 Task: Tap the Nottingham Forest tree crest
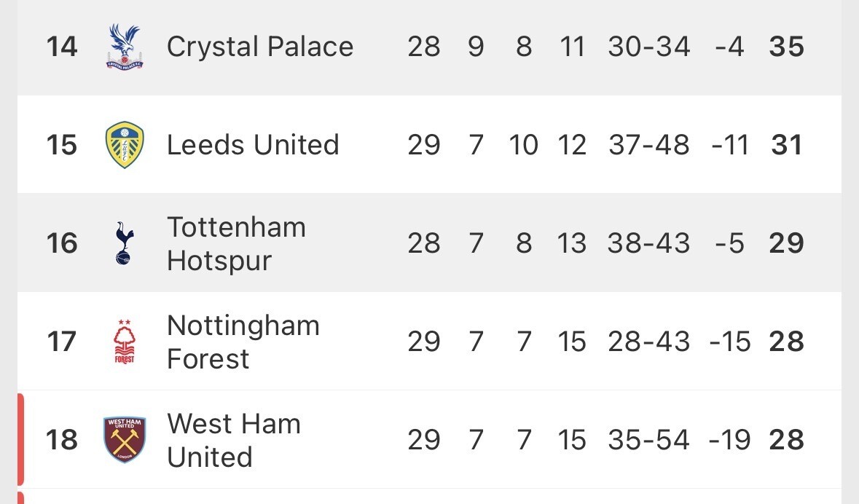pyautogui.click(x=125, y=342)
